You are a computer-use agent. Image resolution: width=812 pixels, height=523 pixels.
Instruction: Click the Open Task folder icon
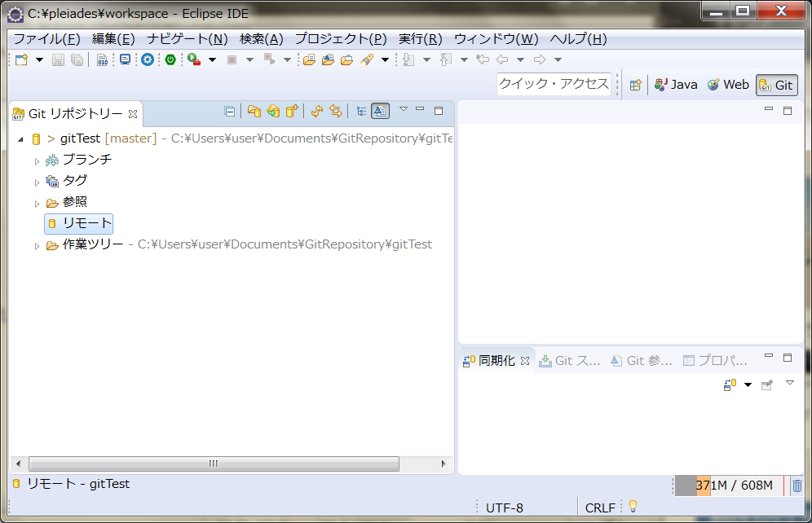(x=328, y=59)
